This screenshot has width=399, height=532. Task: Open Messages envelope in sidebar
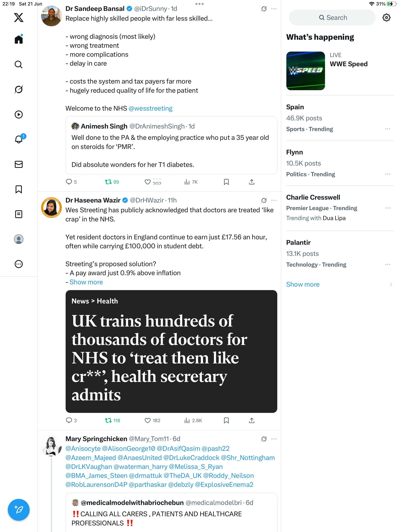tap(19, 164)
